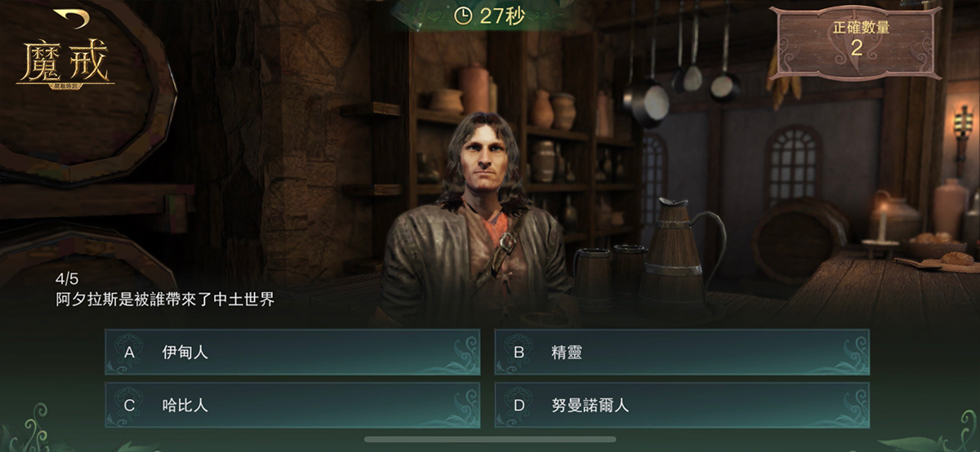Choose answer D 努曼諾爾人
This screenshot has width=980, height=452.
[x=682, y=405]
